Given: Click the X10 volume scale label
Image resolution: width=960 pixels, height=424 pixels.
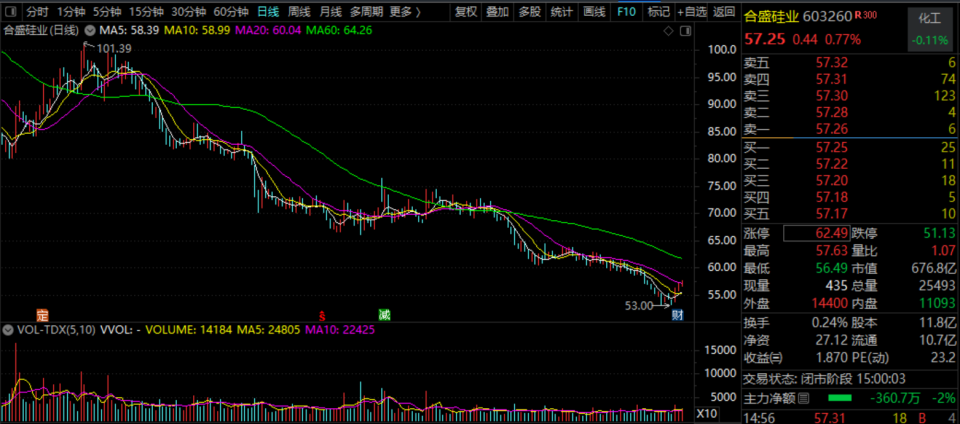Looking at the screenshot, I should pos(707,412).
